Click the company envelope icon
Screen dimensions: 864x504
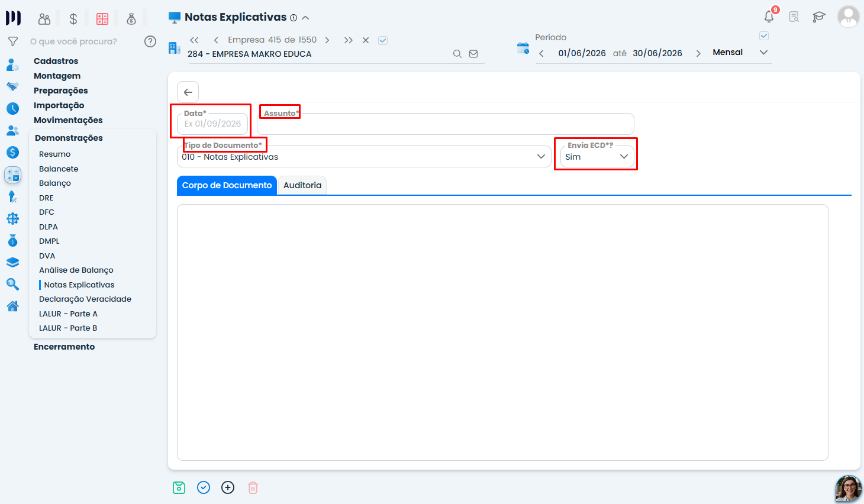(x=473, y=54)
